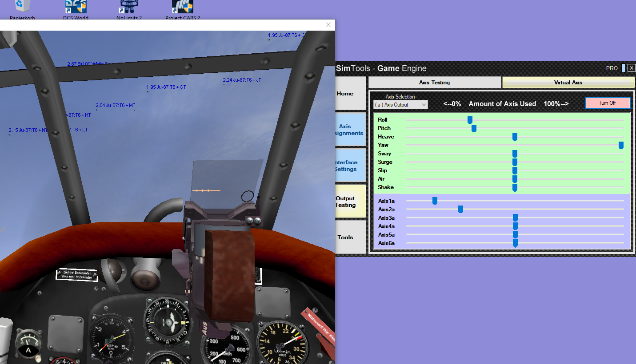Click the Axis4a slider thumb
The width and height of the screenshot is (636, 364).
pos(515,226)
